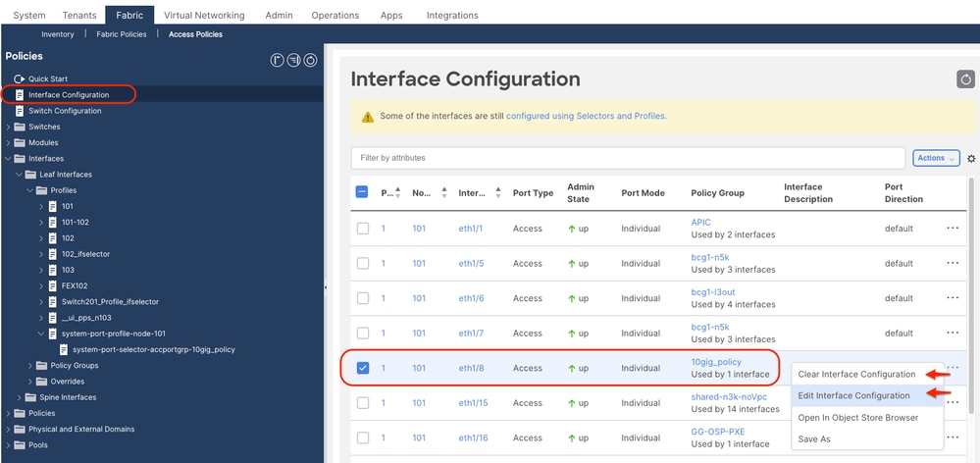Viewport: 980px width, 463px height.
Task: Collapse the Interfaces tree node
Action: 8,159
